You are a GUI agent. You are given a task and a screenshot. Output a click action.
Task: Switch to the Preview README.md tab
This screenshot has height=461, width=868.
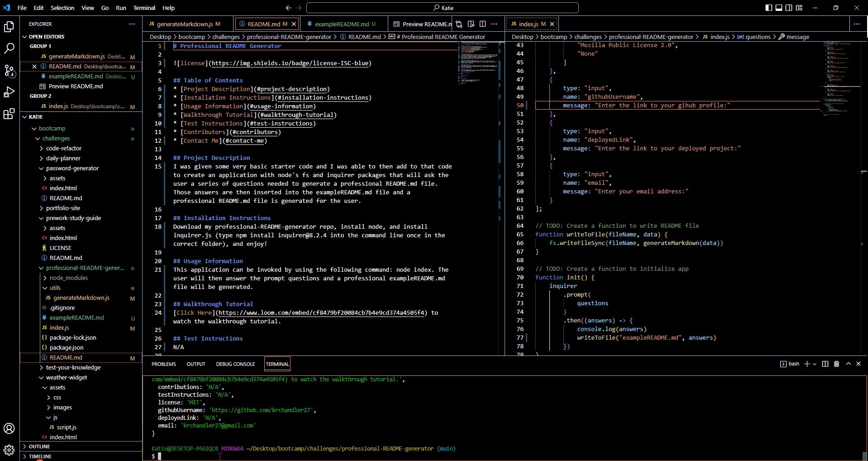425,24
